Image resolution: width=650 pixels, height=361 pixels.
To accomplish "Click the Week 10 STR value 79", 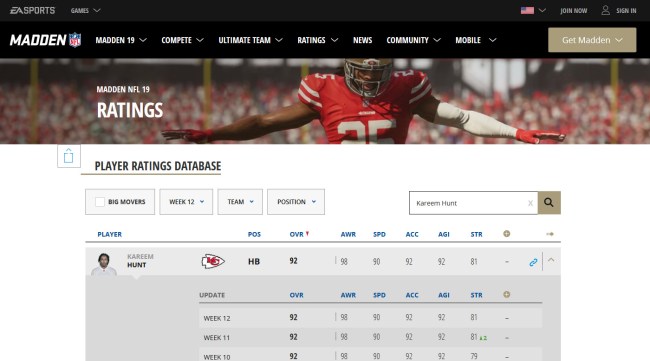I will [x=474, y=356].
